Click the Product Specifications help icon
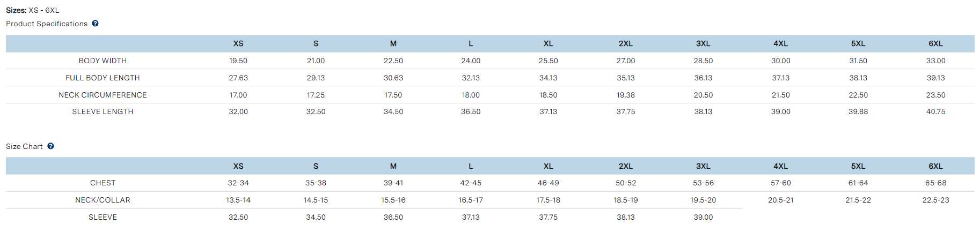980x232 pixels. 95,24
